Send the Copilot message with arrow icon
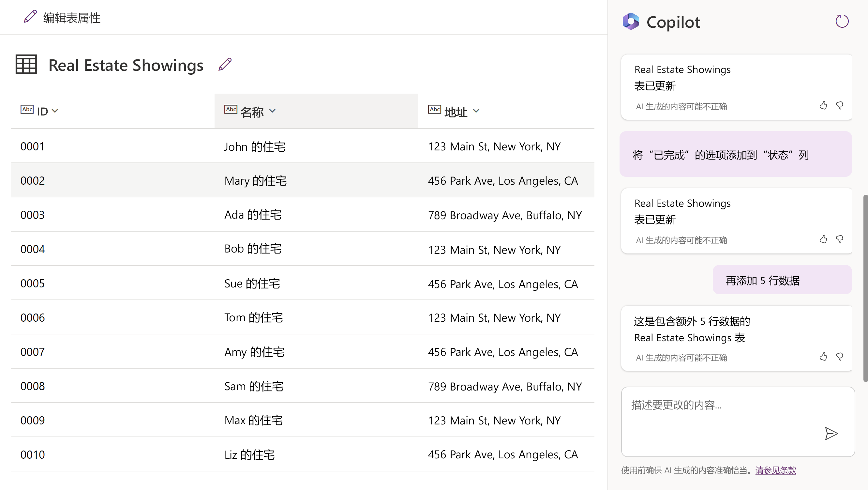This screenshot has width=868, height=490. (831, 433)
